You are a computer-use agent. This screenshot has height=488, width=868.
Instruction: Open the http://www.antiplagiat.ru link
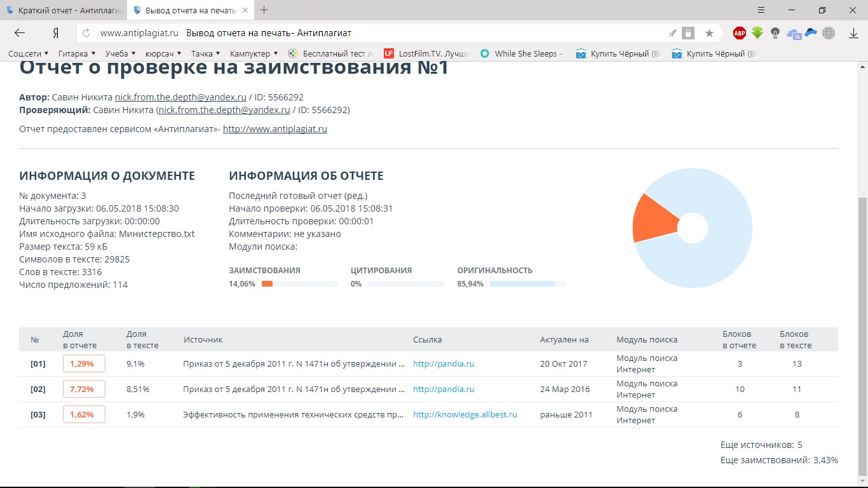pyautogui.click(x=275, y=129)
